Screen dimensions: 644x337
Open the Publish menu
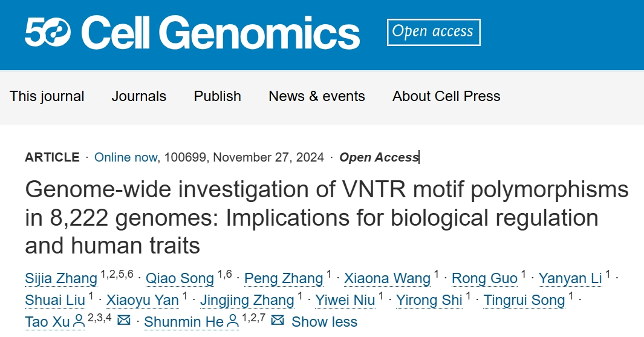(x=217, y=96)
